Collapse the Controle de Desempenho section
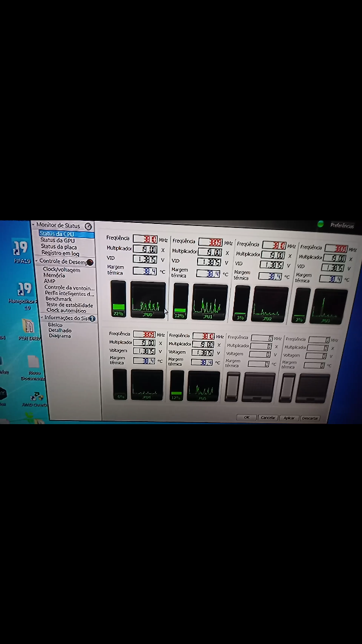The width and height of the screenshot is (362, 644). click(37, 261)
